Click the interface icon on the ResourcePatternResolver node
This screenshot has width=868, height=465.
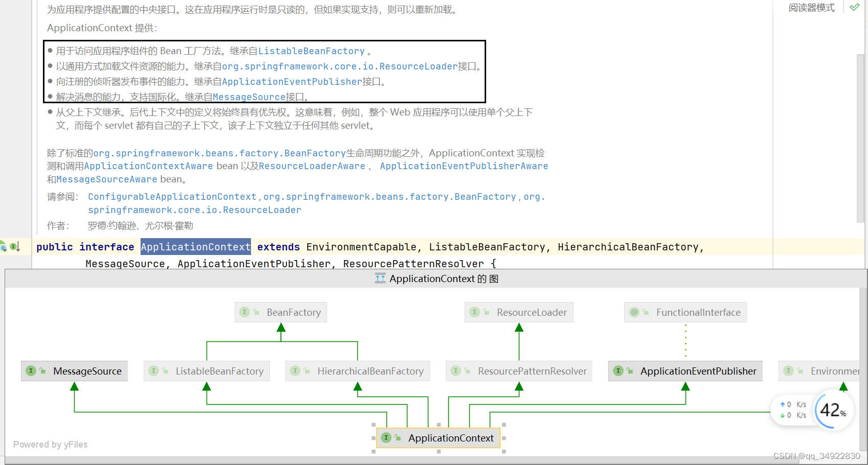[x=456, y=370]
